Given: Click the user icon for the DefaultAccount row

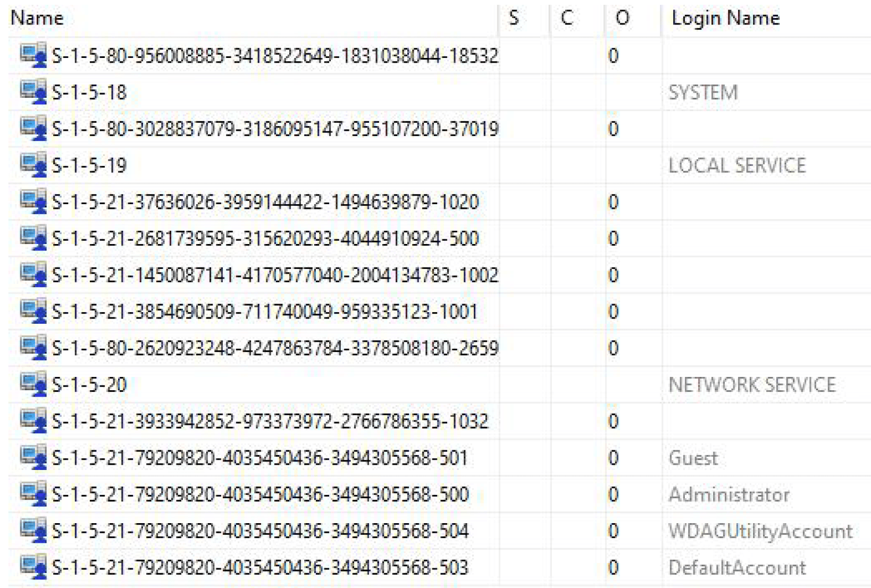Looking at the screenshot, I should tap(33, 567).
